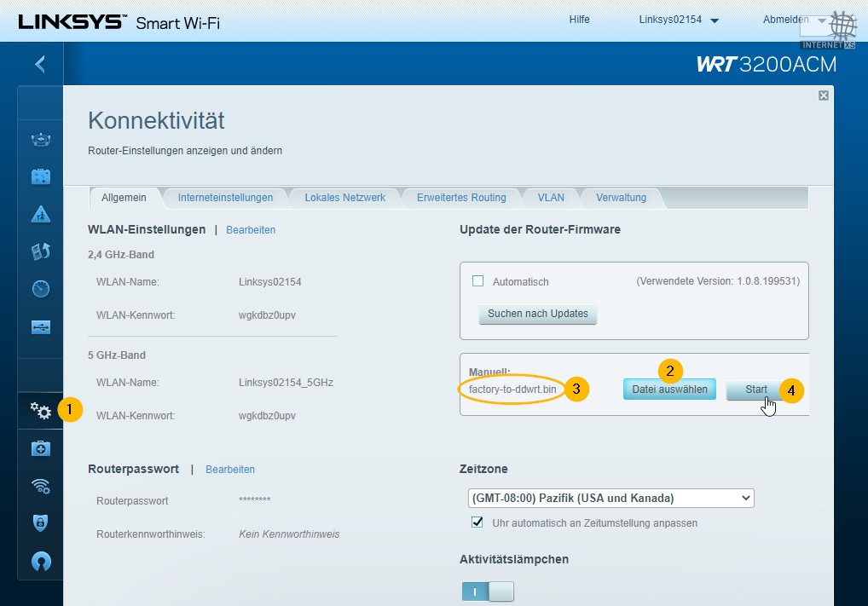Open External Storage USB icon
This screenshot has height=606, width=868.
pos(41,327)
